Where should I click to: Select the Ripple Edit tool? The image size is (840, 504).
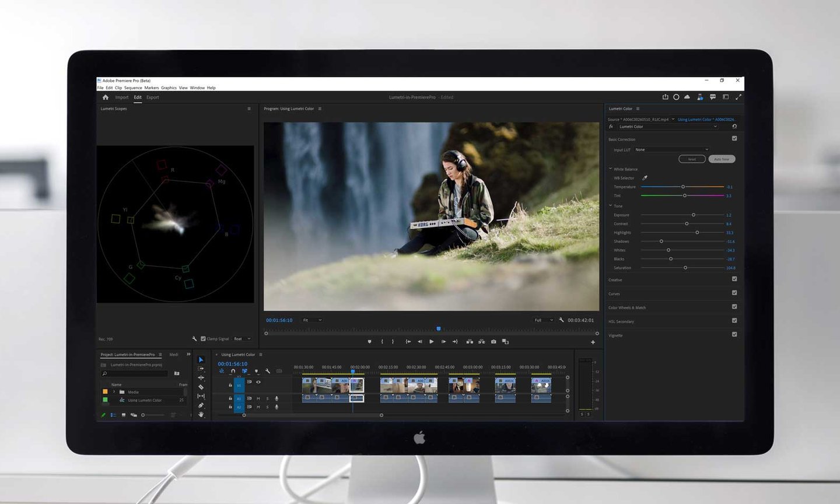[x=201, y=378]
